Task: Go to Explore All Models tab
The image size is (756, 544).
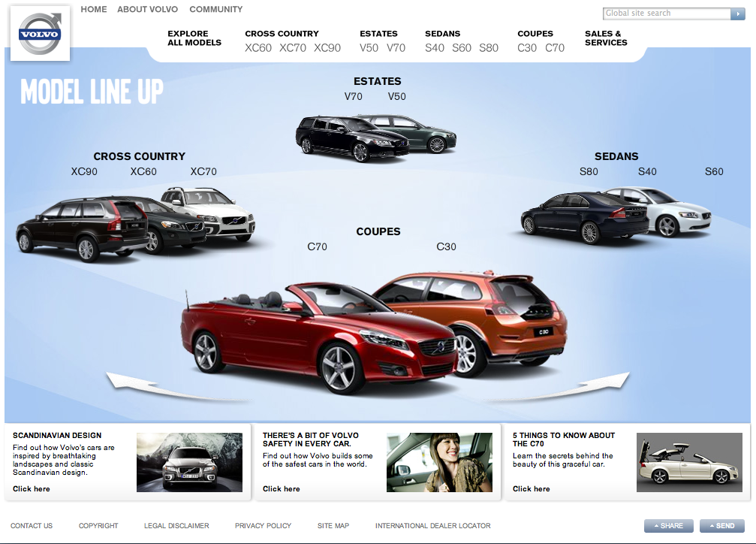Action: [x=194, y=38]
